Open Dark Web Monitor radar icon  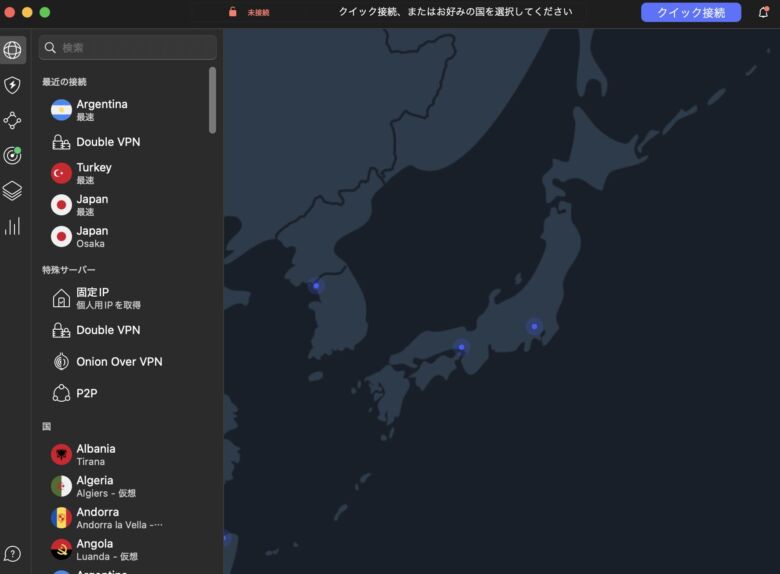pos(12,156)
